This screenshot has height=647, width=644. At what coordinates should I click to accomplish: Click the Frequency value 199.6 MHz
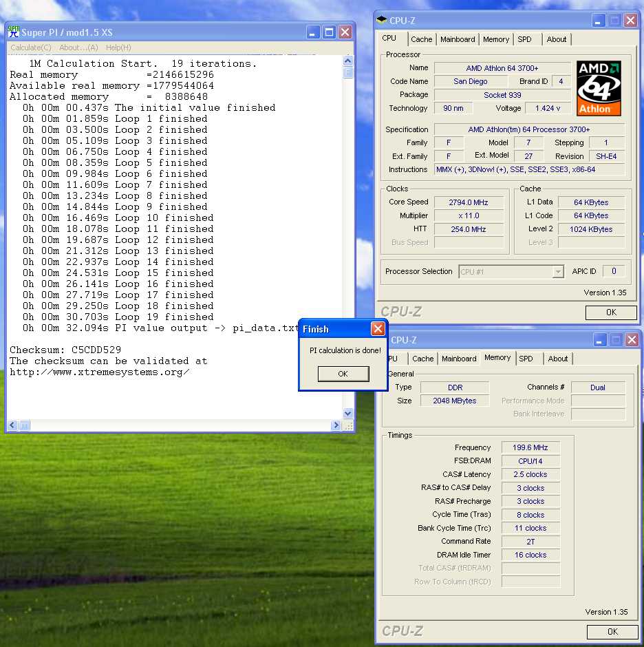pyautogui.click(x=530, y=447)
